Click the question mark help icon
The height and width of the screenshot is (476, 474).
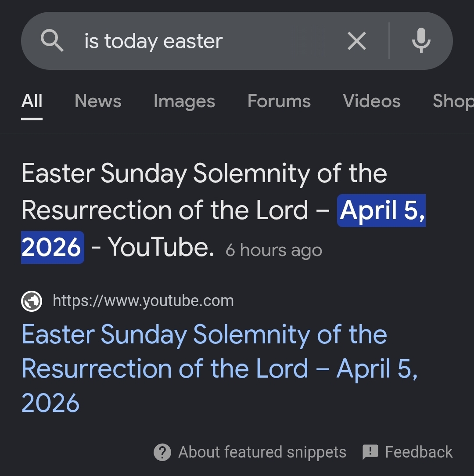tap(162, 452)
